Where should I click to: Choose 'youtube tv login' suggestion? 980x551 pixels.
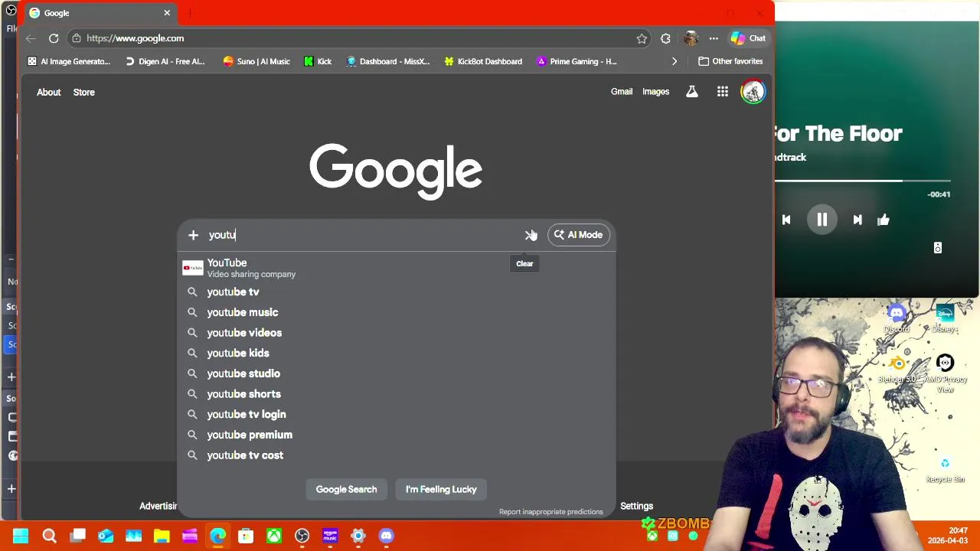click(x=396, y=414)
